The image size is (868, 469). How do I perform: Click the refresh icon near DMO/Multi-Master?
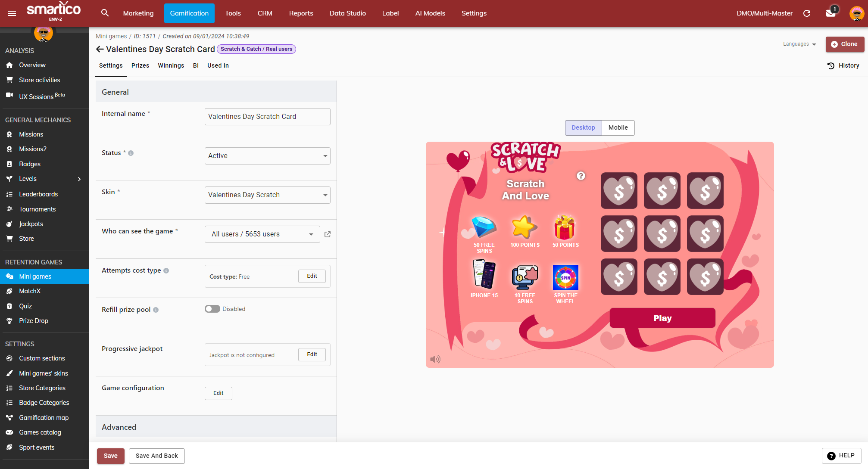[807, 13]
